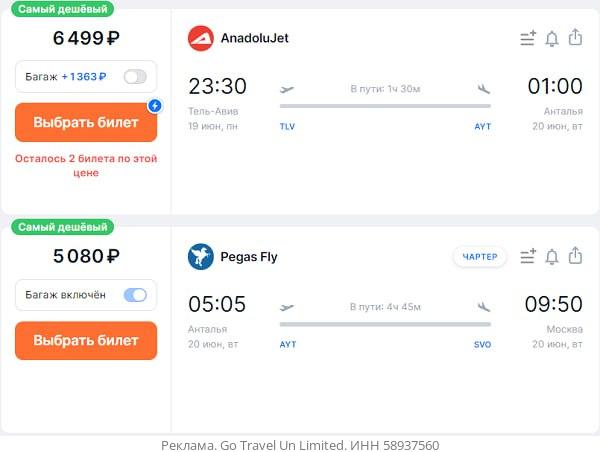The image size is (600, 452).
Task: Enable baggage for +1363₽ toggle
Action: (134, 77)
